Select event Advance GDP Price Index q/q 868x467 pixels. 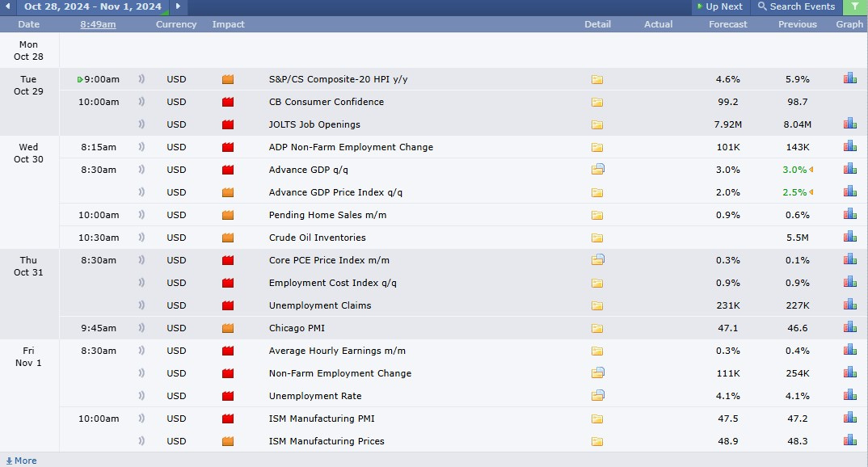coord(335,192)
